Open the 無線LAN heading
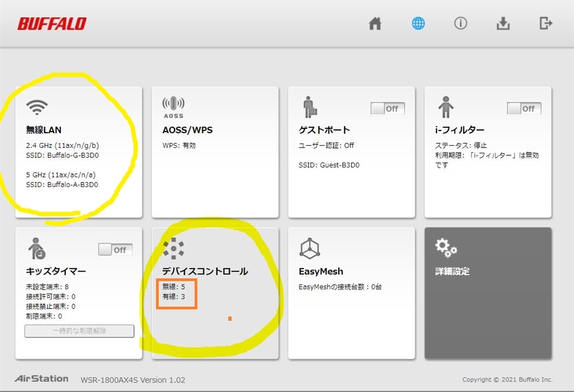This screenshot has height=392, width=574. point(44,130)
